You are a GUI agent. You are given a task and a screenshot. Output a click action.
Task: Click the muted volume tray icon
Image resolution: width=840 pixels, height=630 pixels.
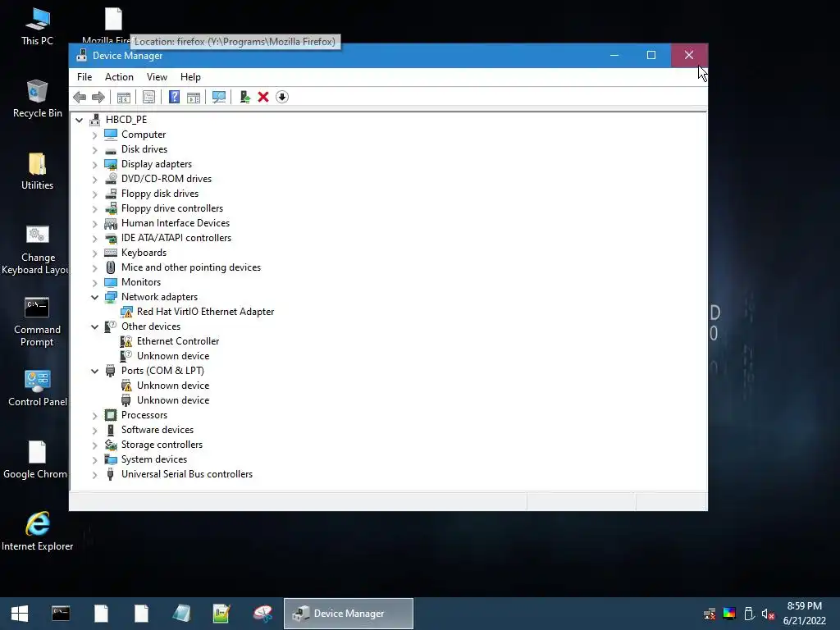click(x=768, y=614)
